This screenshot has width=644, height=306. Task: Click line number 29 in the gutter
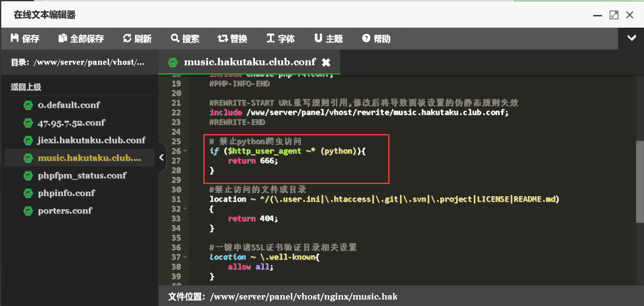coord(176,180)
